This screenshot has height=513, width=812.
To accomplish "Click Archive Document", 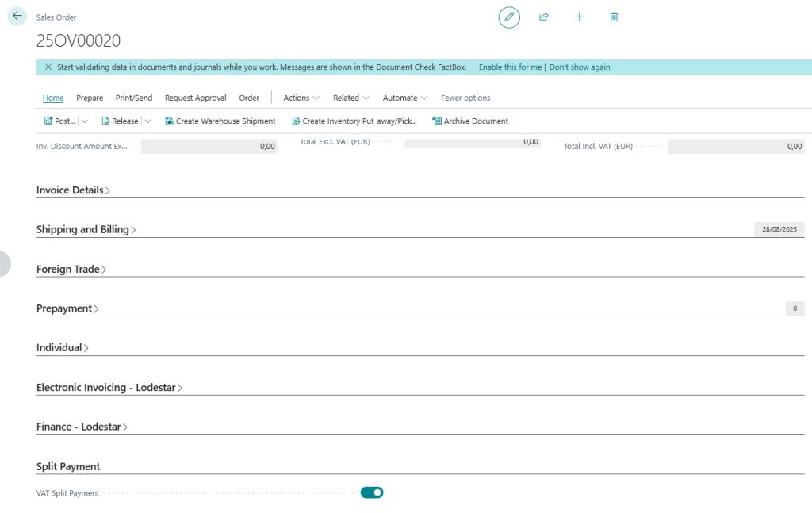I will pos(470,121).
